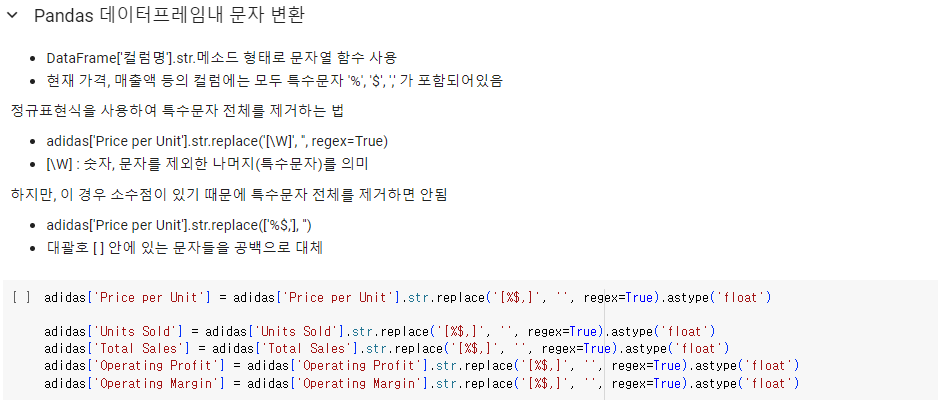This screenshot has height=407, width=938.
Task: Click bullet '대괄호 [ ] 안에 있는 문자들을 공백으로 대체'
Action: pyautogui.click(x=184, y=248)
